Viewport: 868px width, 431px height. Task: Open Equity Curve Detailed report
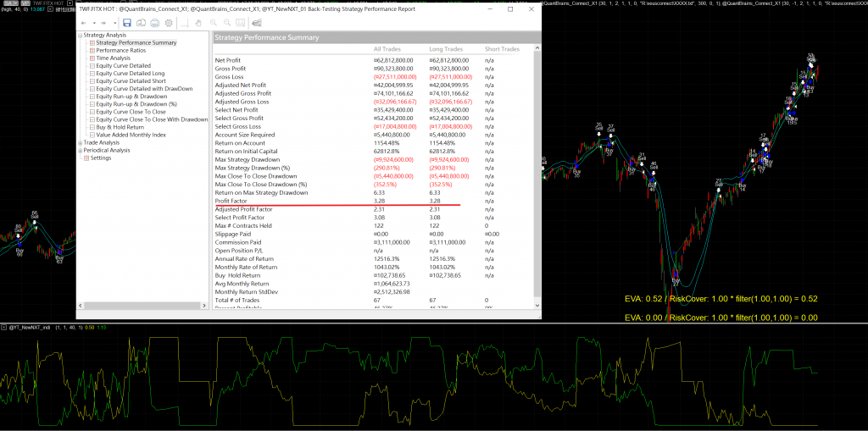point(123,66)
